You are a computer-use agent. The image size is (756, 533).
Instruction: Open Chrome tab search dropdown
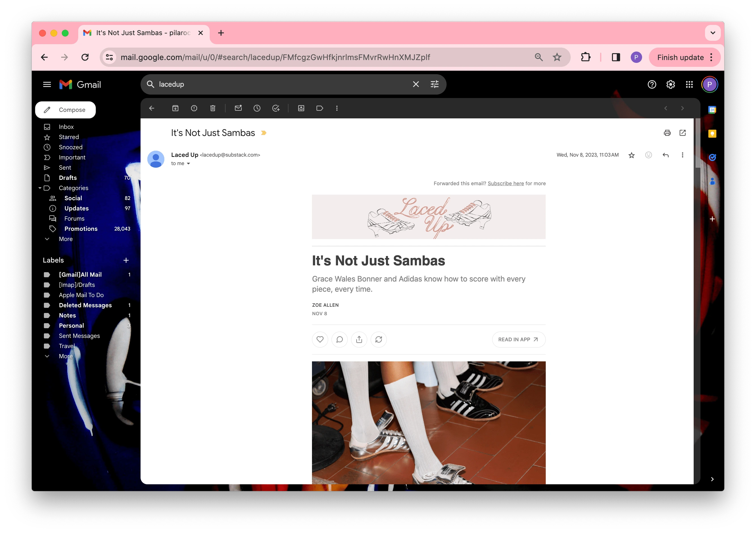713,33
